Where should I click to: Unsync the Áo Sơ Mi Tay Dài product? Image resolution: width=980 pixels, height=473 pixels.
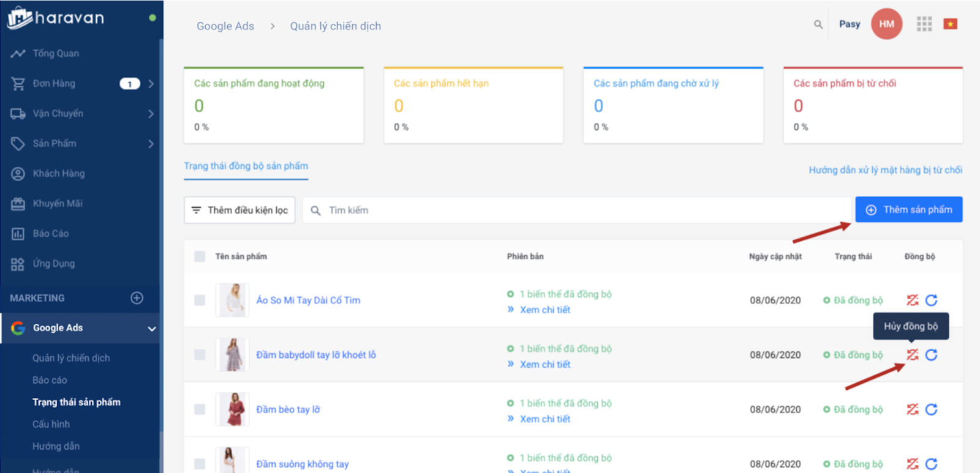[x=912, y=300]
